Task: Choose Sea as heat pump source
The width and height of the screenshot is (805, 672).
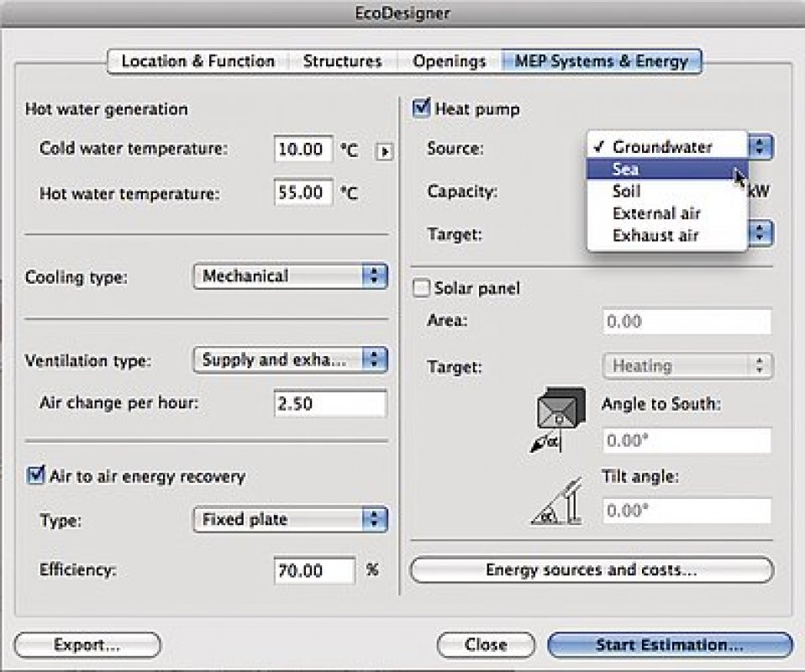Action: coord(667,169)
